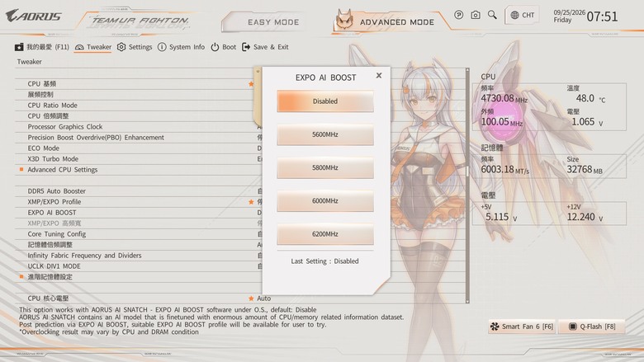Screen dimensions: 644x362
Task: Open Smart Fan 6 [F6]
Action: (522, 327)
